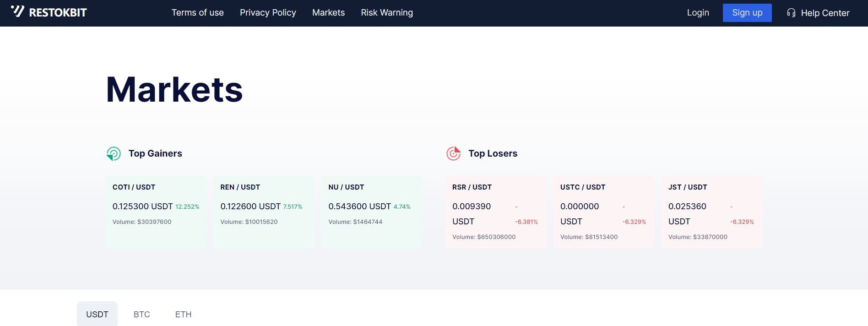
Task: Click the Top Losers target icon
Action: 453,153
